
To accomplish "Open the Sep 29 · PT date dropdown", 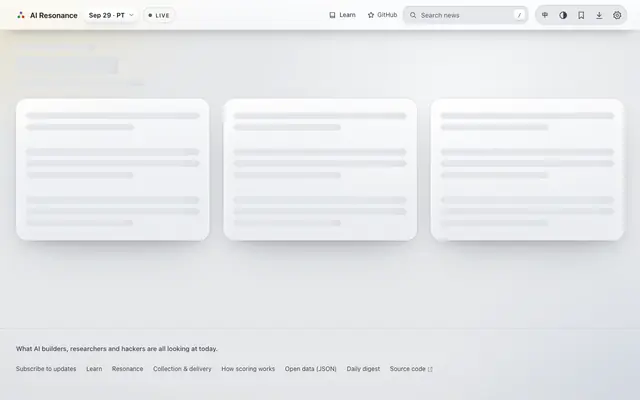I will pyautogui.click(x=111, y=16).
